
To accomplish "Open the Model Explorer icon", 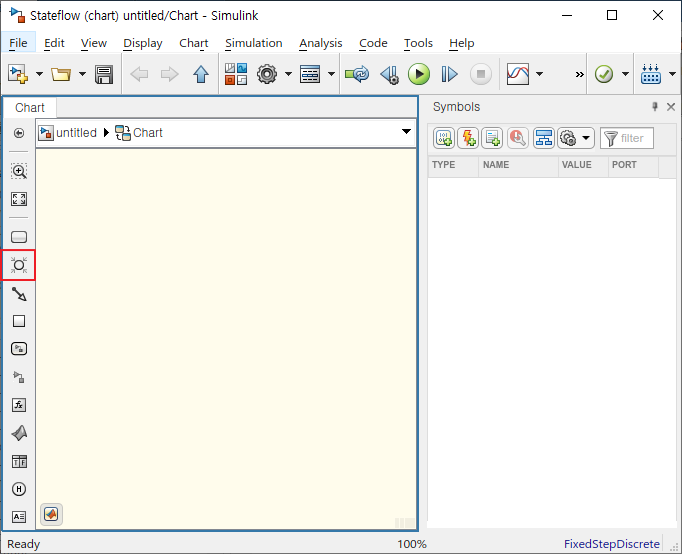I will tap(310, 74).
